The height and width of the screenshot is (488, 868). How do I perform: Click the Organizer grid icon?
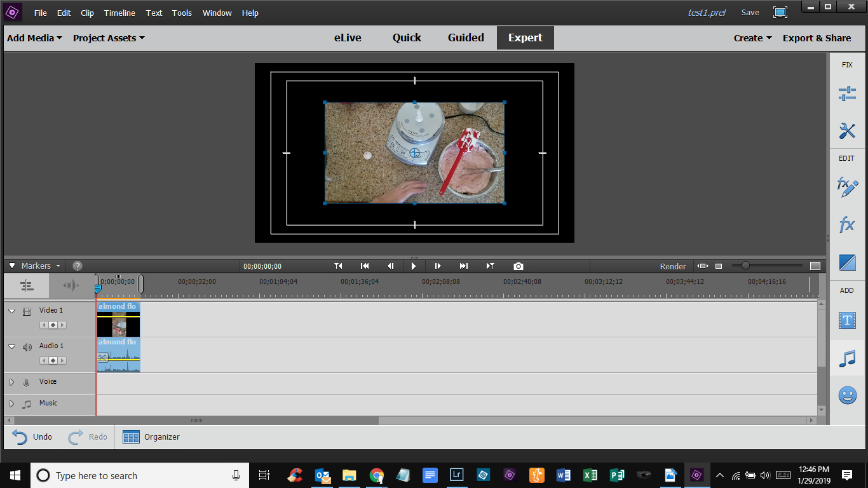tap(131, 437)
